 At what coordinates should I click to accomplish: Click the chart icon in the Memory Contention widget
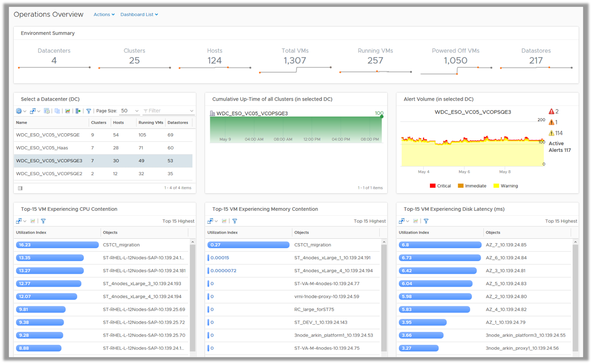[x=224, y=221]
